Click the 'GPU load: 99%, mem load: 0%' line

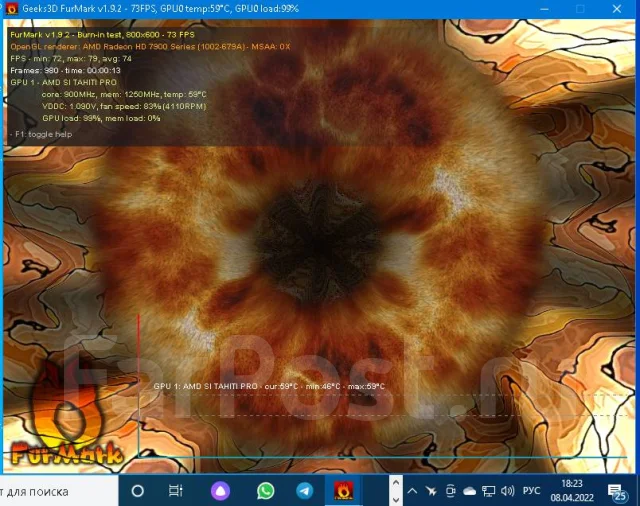pos(101,118)
